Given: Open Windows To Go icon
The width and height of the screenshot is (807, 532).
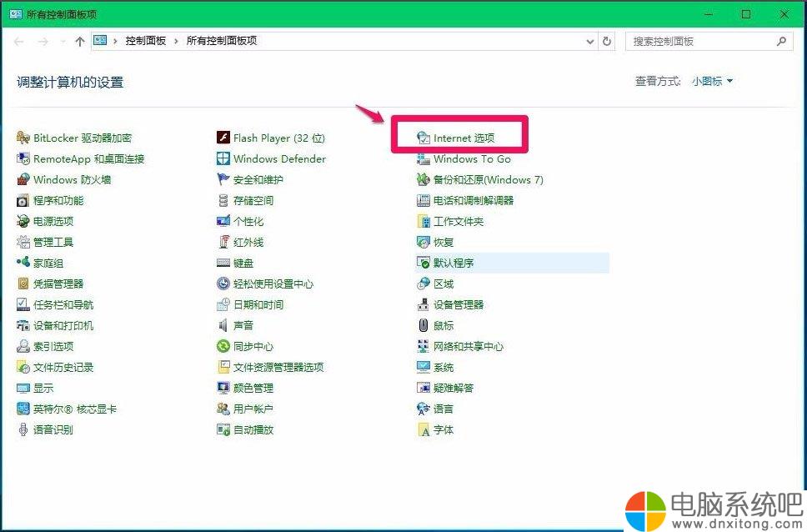Looking at the screenshot, I should (423, 158).
